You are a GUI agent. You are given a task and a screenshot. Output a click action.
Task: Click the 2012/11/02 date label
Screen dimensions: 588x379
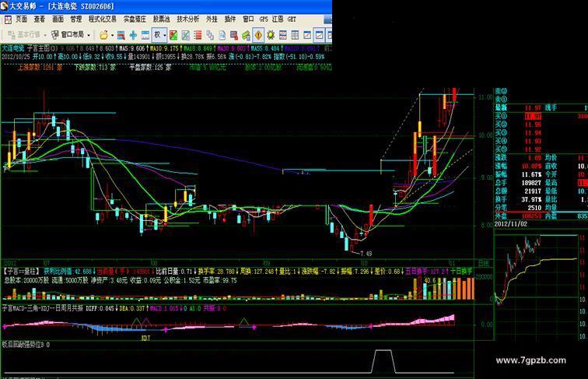pyautogui.click(x=511, y=224)
